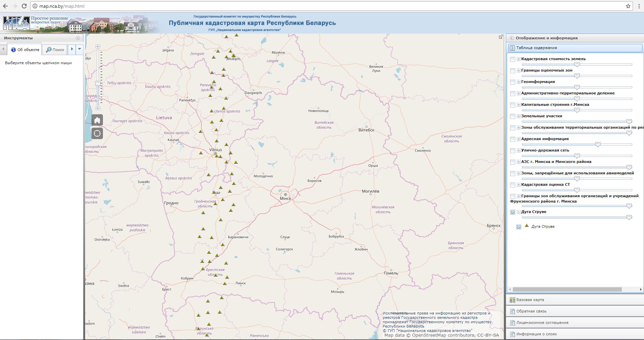Click the zoom-in arrow above the zoom slider
644x340 pixels.
pos(98,46)
